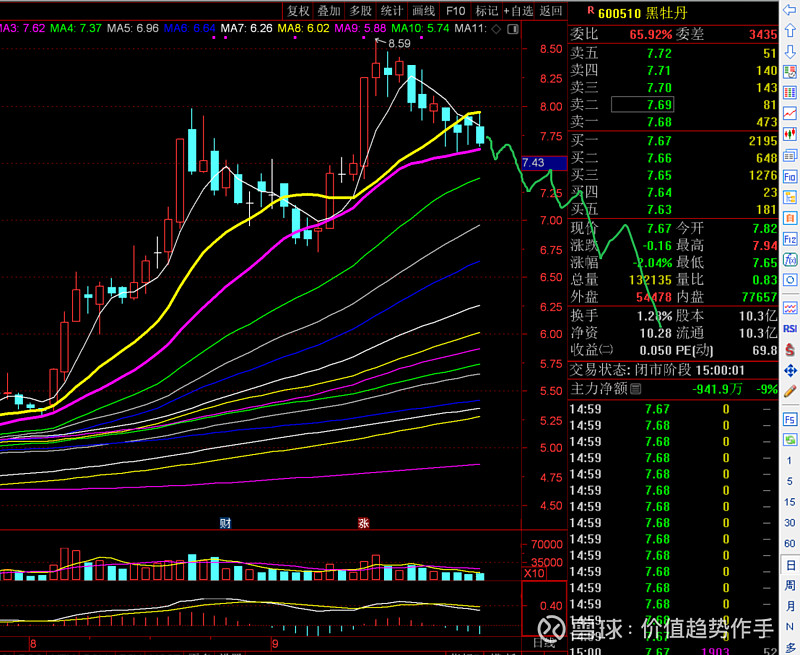Select the 30-minute period
Screen dimensions: 800x655
click(790, 522)
